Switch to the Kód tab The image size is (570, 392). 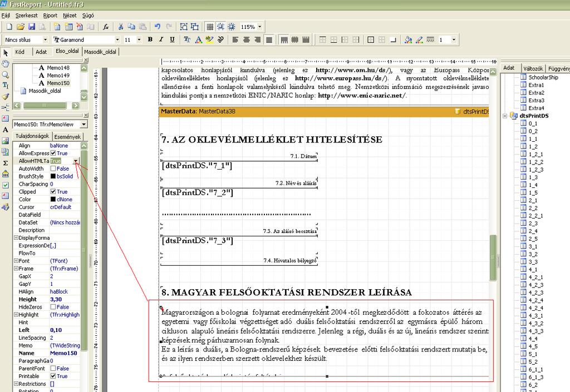click(x=20, y=52)
